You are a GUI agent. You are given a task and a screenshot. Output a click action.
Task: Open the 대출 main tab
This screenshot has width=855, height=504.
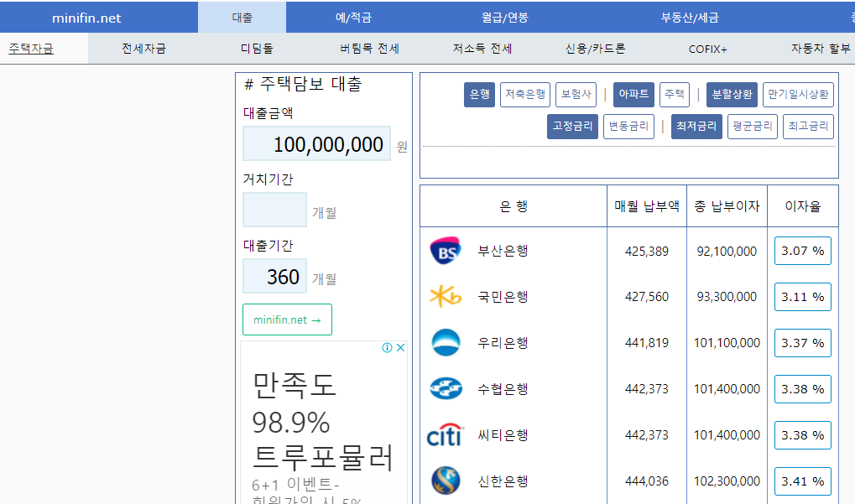[x=242, y=18]
